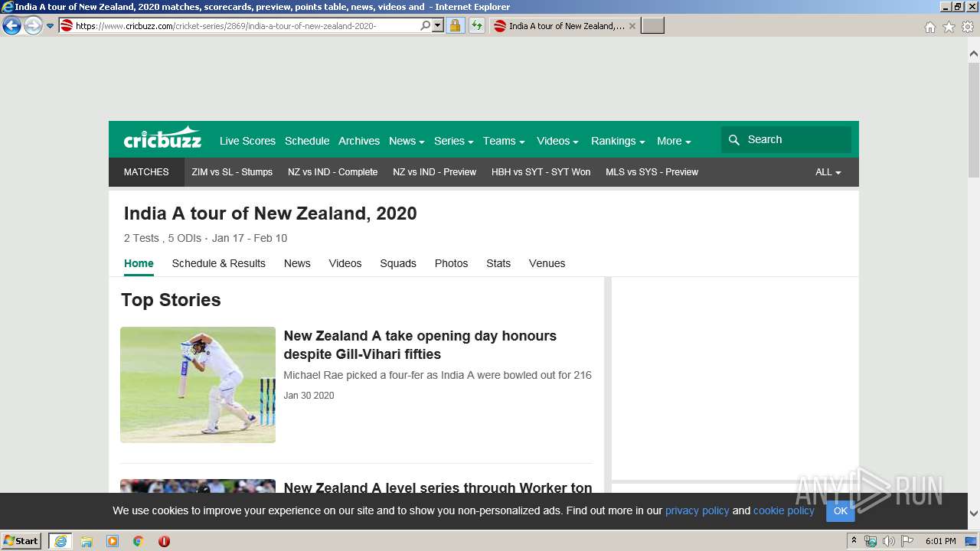Click the refresh/compatibility icon beside lock
The width and height of the screenshot is (980, 551).
click(477, 26)
